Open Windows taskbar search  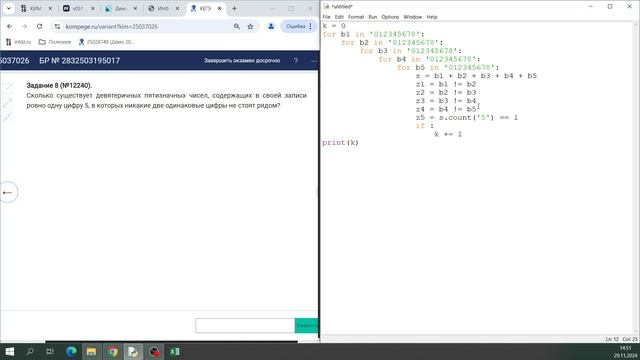[x=30, y=351]
